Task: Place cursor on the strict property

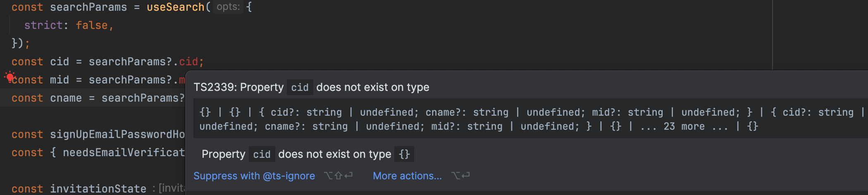Action: coord(43,25)
